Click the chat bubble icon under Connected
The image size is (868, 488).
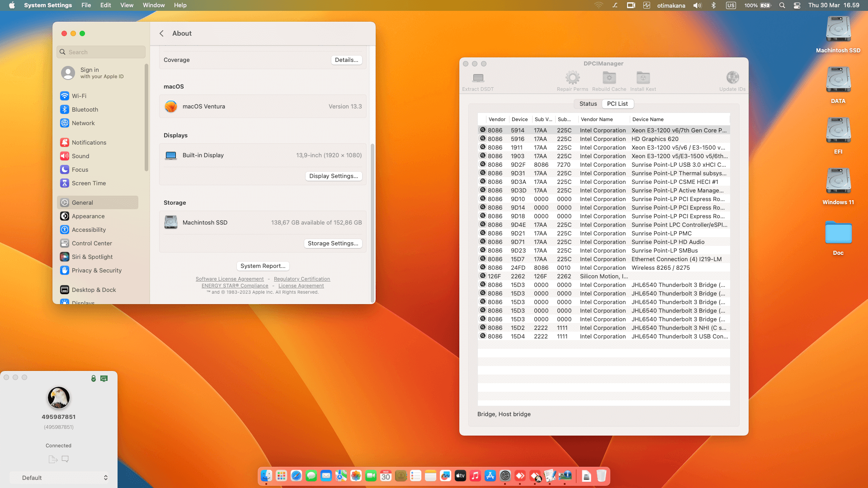pos(65,459)
